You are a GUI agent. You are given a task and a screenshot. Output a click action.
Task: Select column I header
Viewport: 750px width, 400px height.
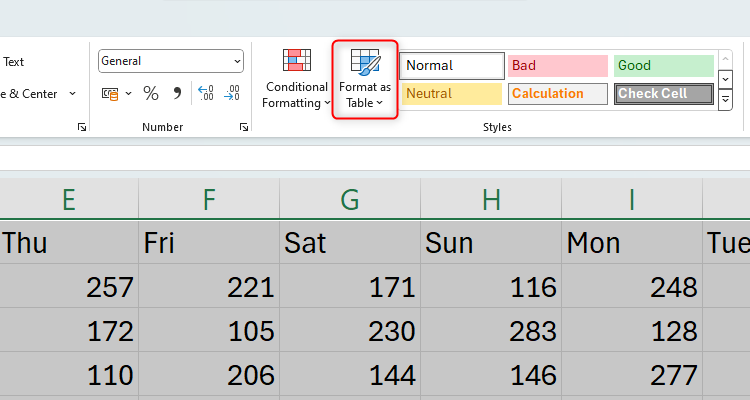tap(631, 199)
